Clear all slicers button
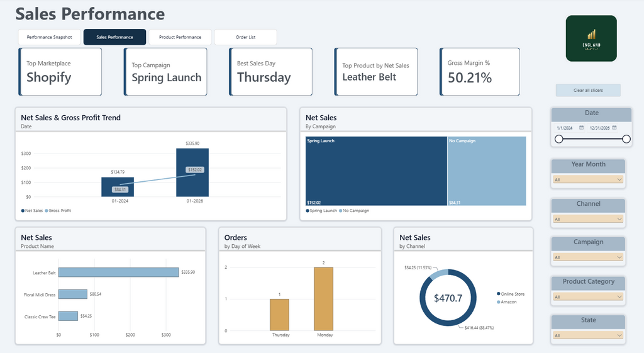This screenshot has width=644, height=353. pyautogui.click(x=588, y=90)
